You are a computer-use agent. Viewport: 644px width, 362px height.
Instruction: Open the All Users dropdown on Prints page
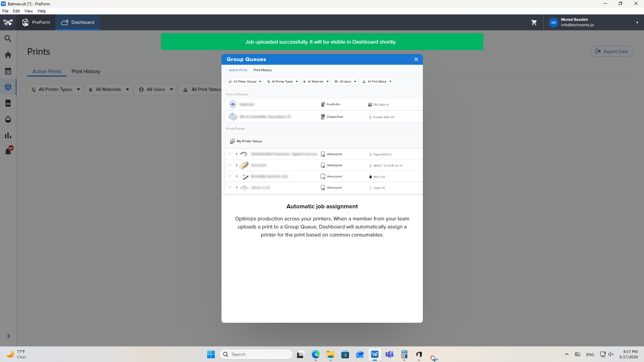[x=155, y=90]
